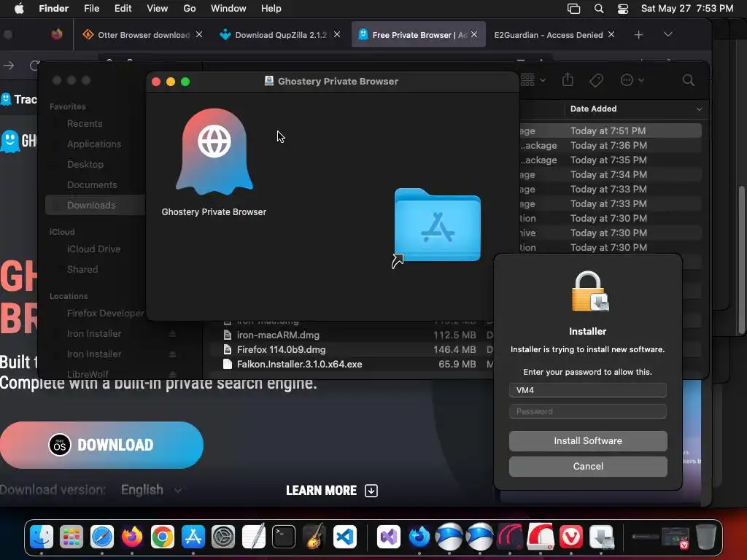Click Cancel in the Installer dialog
The image size is (747, 560).
coord(588,466)
